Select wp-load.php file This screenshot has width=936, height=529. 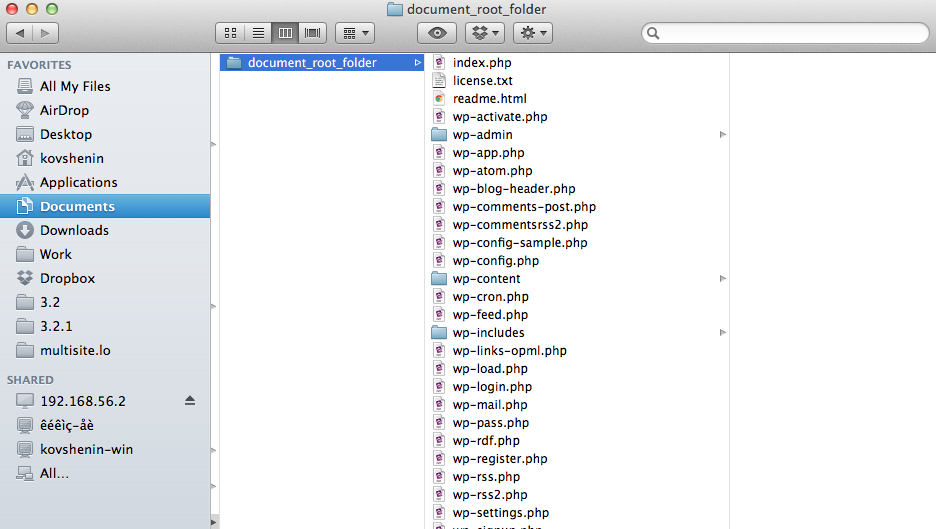point(577,368)
